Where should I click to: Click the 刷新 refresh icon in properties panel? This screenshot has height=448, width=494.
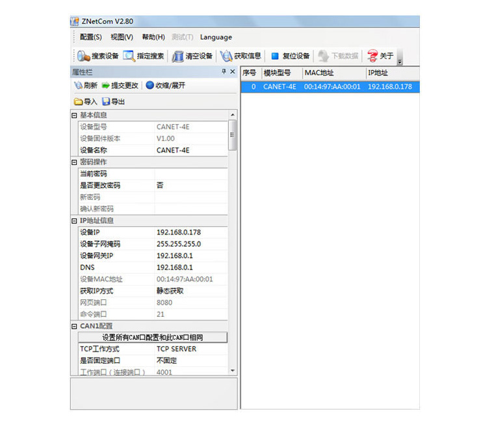click(78, 85)
